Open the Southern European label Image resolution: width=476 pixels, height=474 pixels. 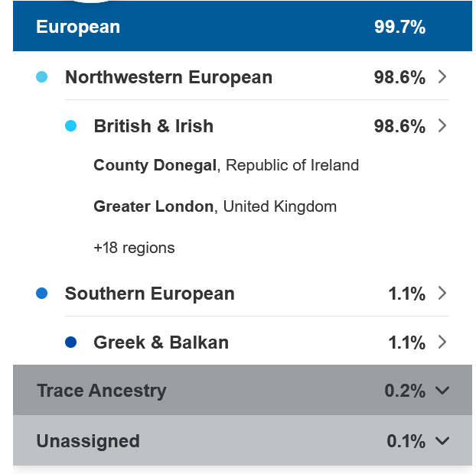(x=149, y=294)
